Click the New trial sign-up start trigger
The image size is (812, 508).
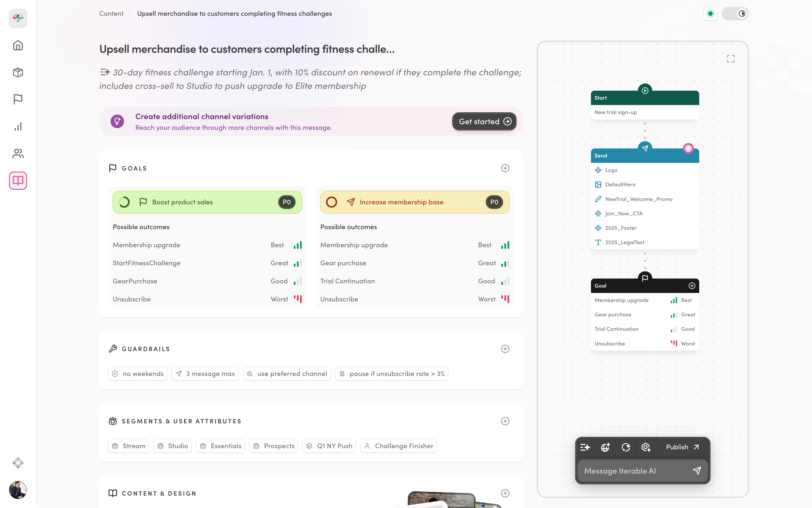pos(645,113)
